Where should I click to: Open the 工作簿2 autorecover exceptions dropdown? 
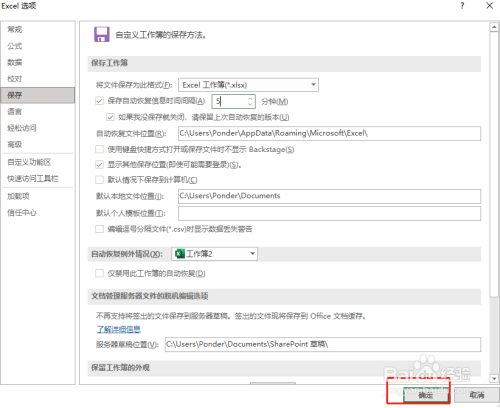(214, 254)
